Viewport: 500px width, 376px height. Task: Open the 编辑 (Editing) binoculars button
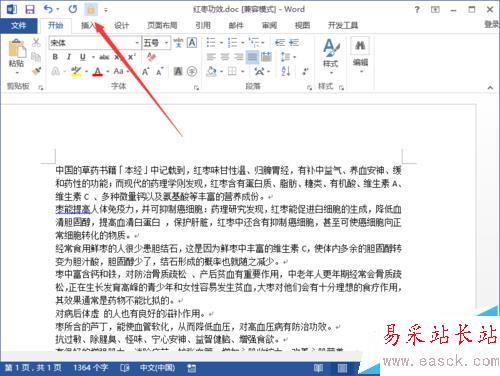(x=360, y=56)
